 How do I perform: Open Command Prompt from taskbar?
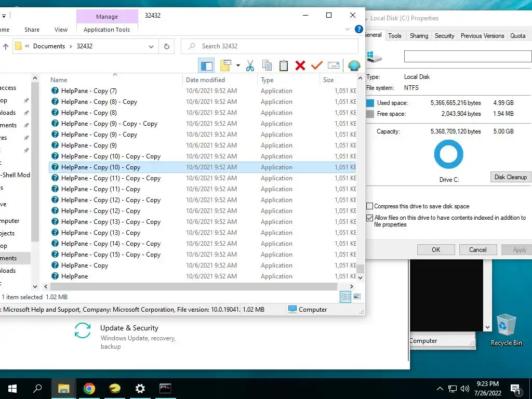[x=165, y=389]
